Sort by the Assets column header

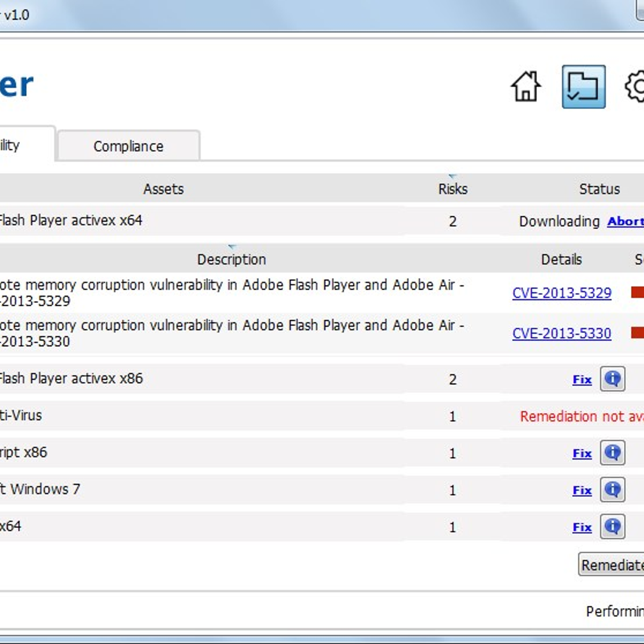163,189
